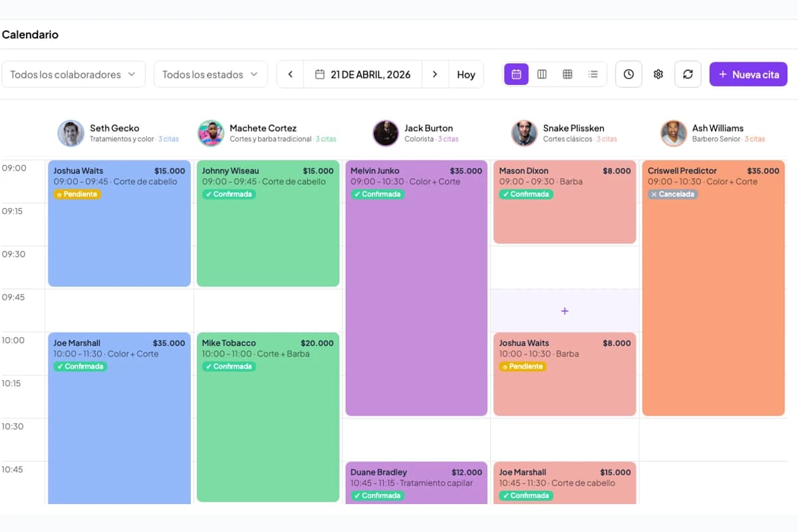Click Pendiente badge on Joshua Waits 10:00 Barba
Image resolution: width=798 pixels, height=532 pixels.
click(x=523, y=366)
